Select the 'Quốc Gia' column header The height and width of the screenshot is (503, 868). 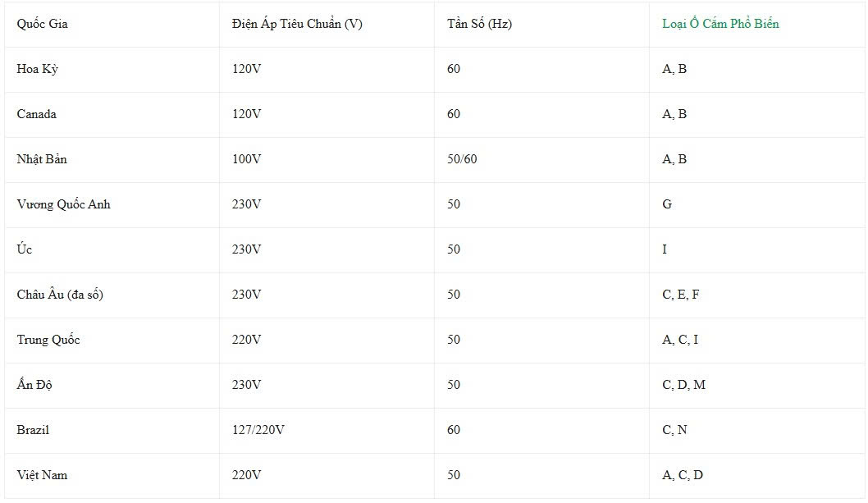click(42, 24)
